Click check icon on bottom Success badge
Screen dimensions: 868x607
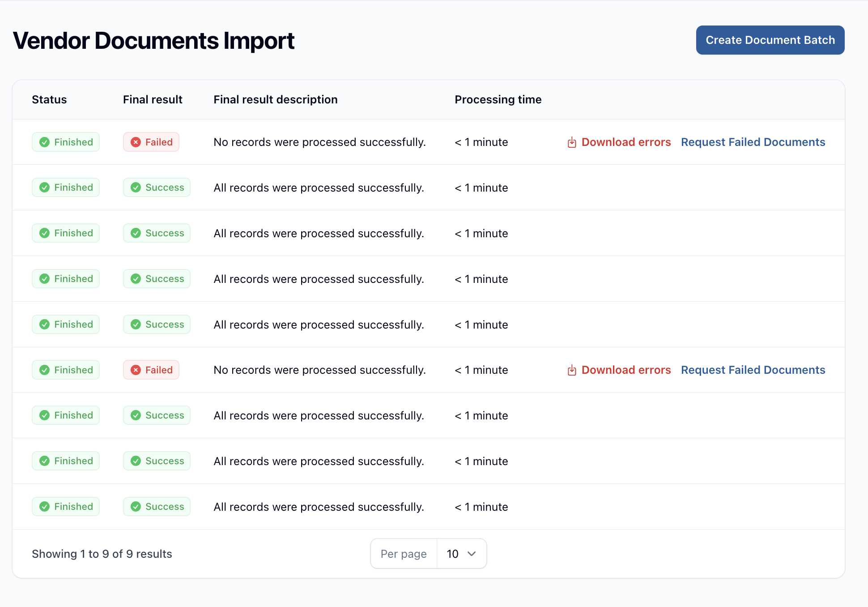[x=136, y=507]
